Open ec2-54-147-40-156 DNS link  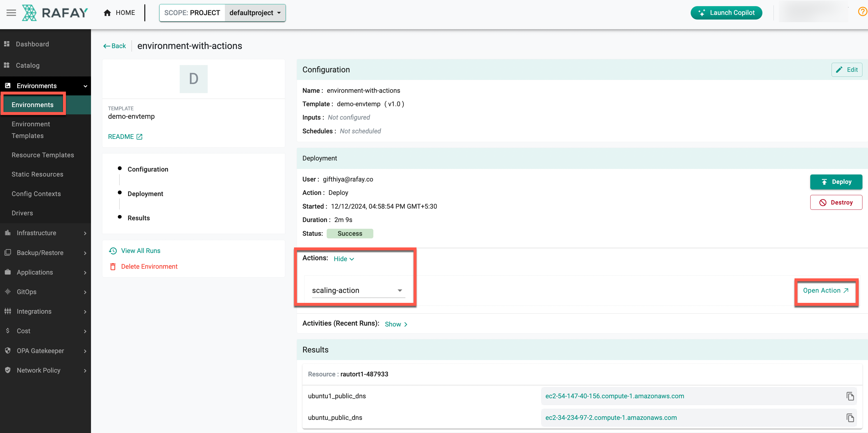point(615,396)
